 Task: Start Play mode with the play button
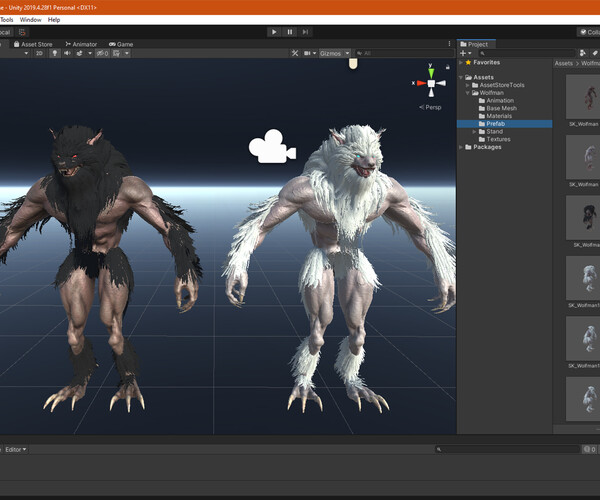274,32
